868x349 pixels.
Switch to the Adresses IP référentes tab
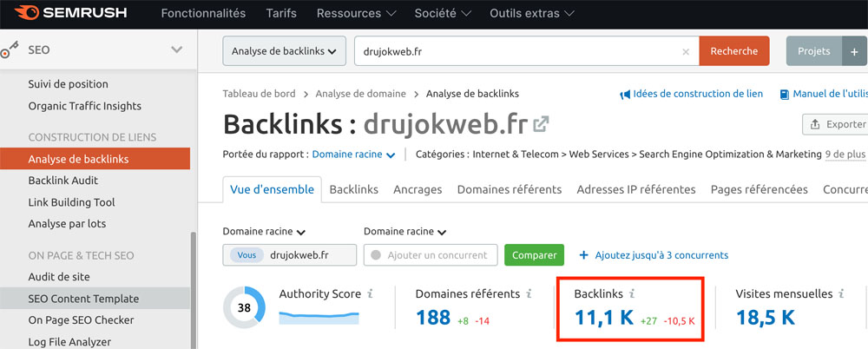[636, 189]
